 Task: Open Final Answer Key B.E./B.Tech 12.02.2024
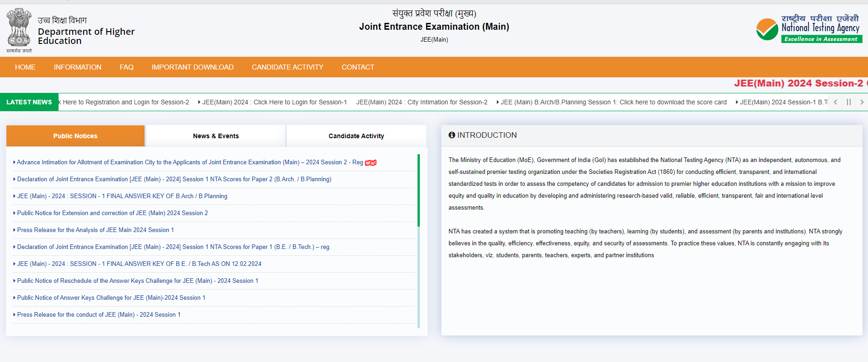pyautogui.click(x=139, y=264)
